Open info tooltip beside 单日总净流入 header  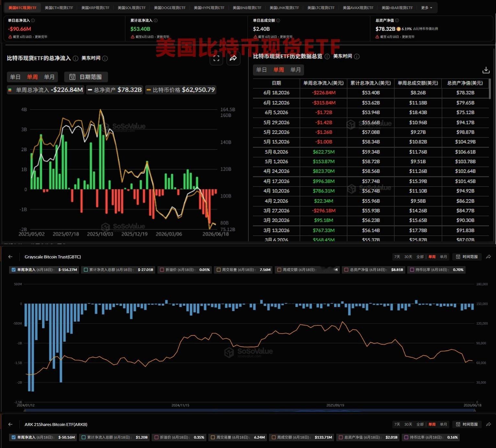[33, 20]
